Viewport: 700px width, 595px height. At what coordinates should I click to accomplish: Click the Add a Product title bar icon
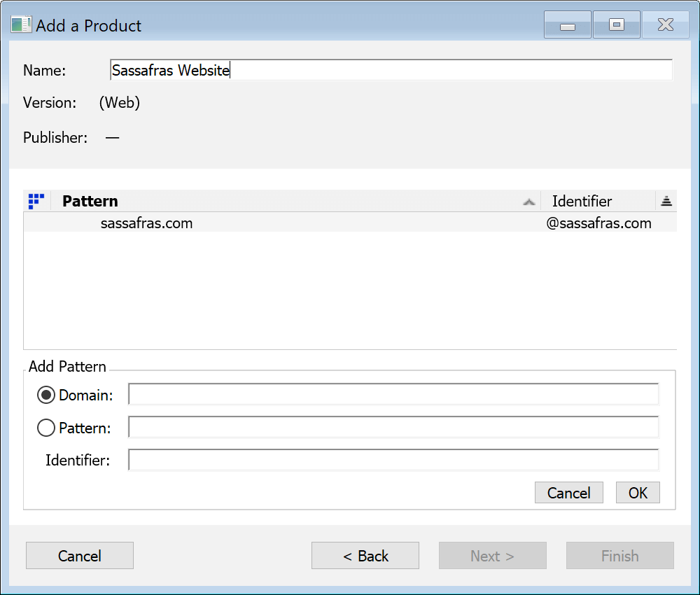[x=19, y=24]
